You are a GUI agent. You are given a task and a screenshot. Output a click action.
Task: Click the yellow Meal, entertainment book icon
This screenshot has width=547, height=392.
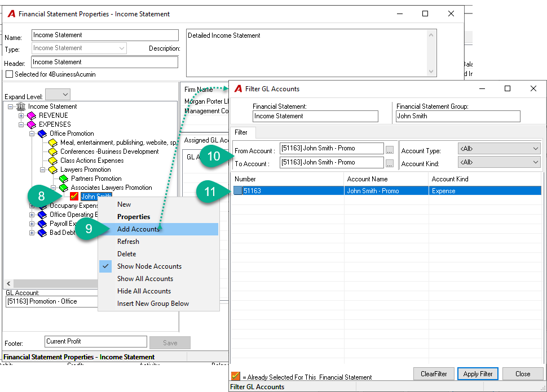[x=53, y=142]
